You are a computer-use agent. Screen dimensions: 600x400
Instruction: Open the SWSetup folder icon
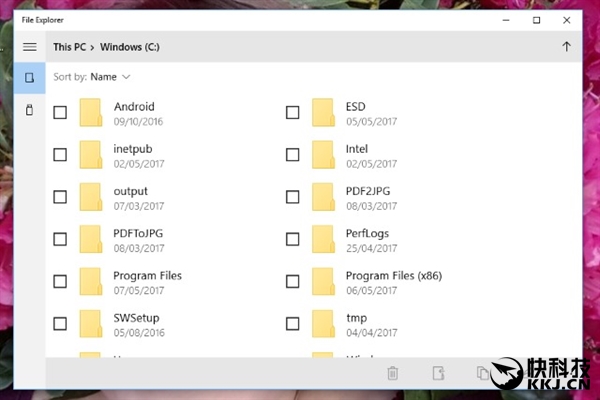[x=91, y=324]
